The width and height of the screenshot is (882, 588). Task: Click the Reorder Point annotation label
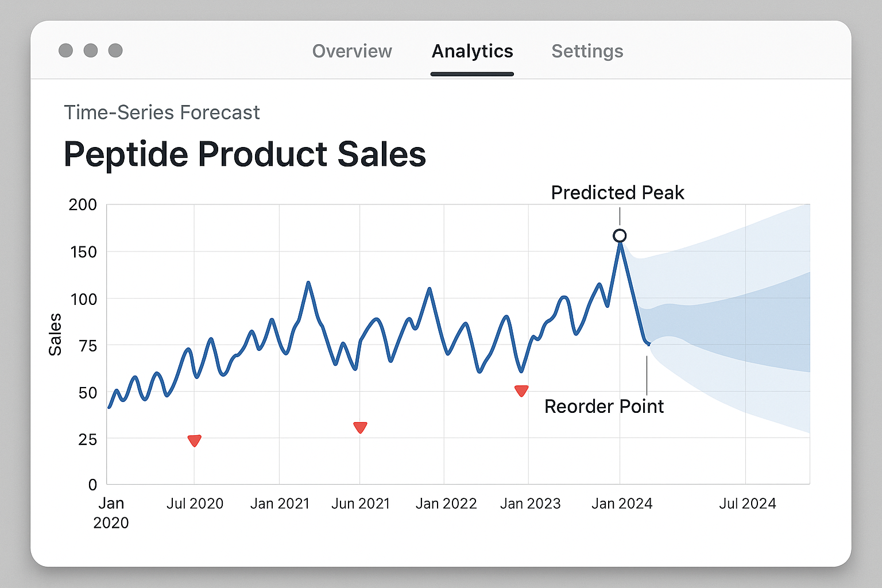[x=604, y=407]
